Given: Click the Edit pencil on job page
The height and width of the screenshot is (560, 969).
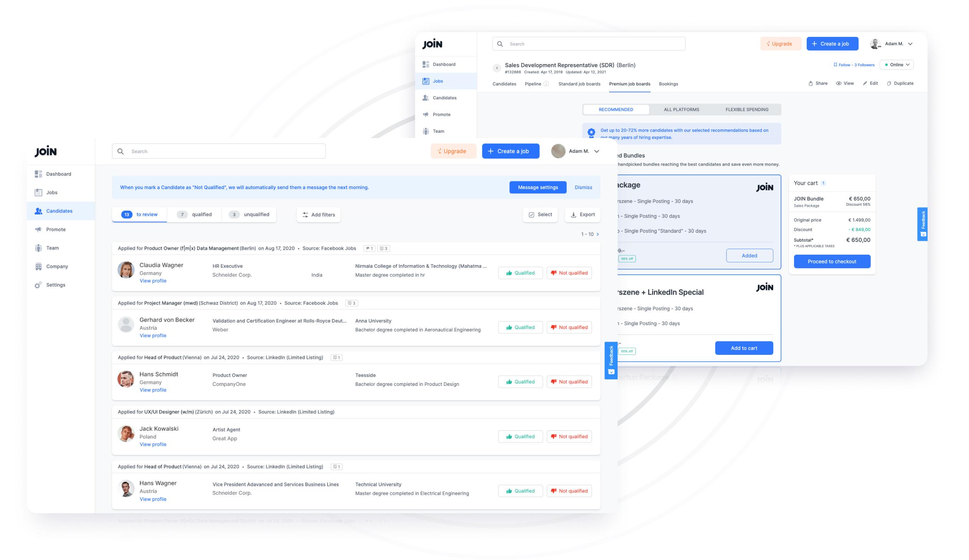Looking at the screenshot, I should (865, 83).
